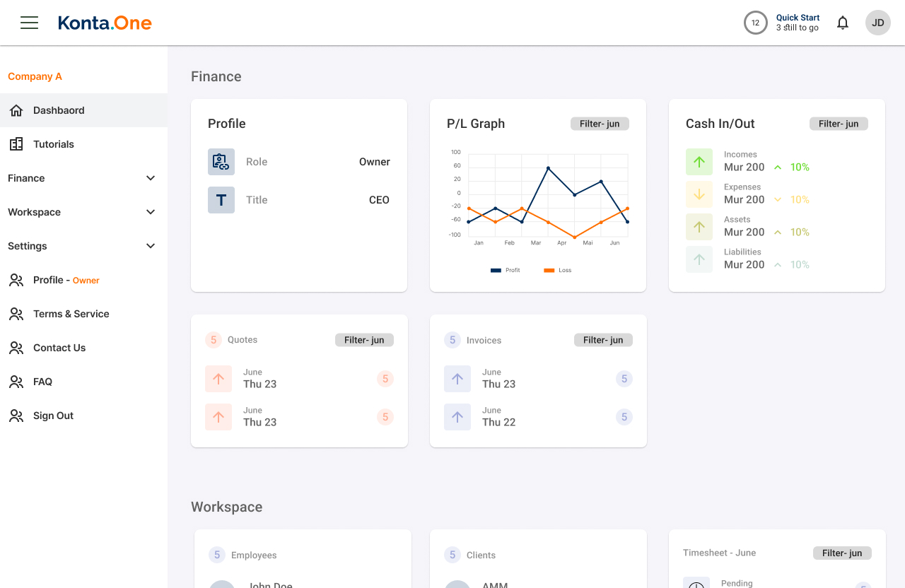This screenshot has height=588, width=905.
Task: Click the Incomes green arrow icon
Action: pos(699,162)
